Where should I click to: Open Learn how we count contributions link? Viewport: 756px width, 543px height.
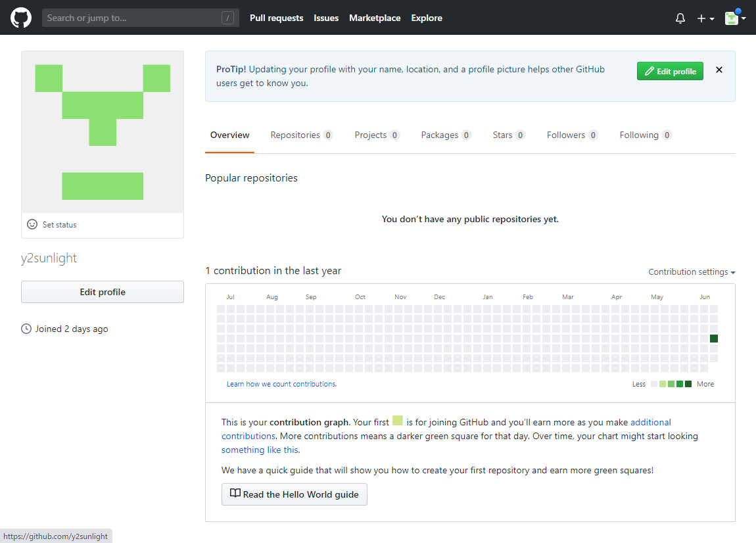coord(281,384)
